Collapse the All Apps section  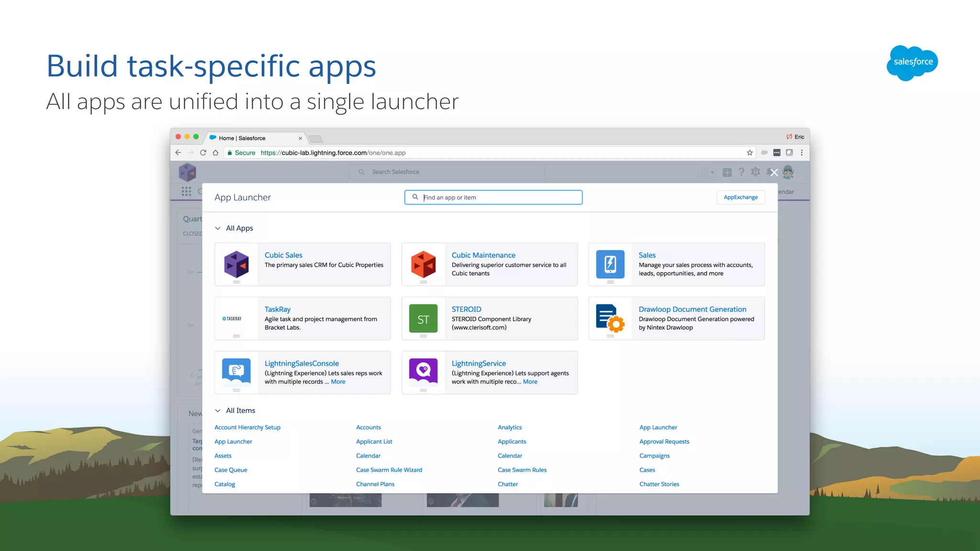(x=218, y=228)
